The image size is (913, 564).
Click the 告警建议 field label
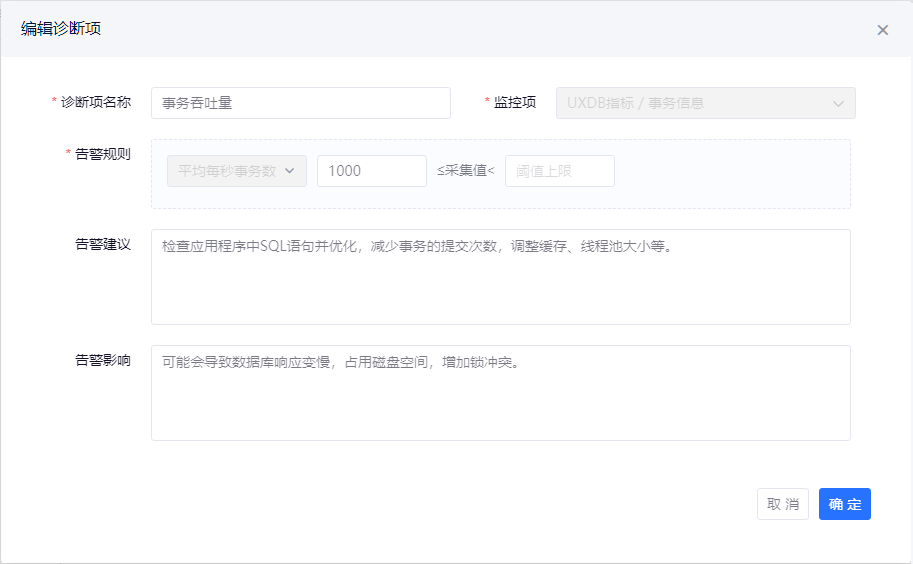coord(102,244)
